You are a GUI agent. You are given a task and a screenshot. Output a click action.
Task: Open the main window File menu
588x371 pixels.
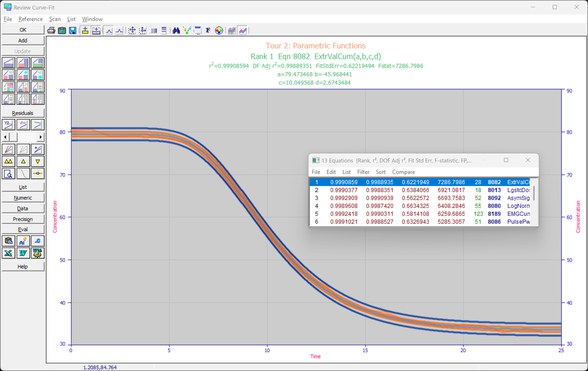[8, 19]
